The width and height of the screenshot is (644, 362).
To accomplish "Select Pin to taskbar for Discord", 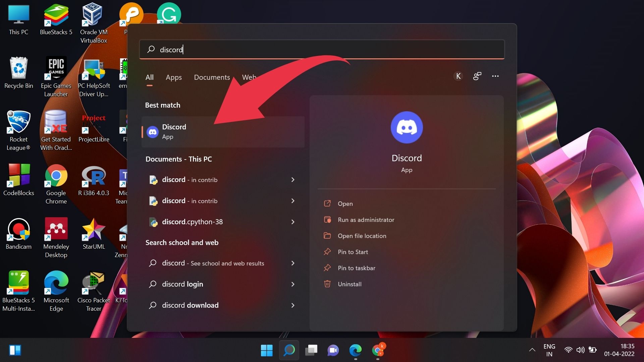I will tap(357, 268).
